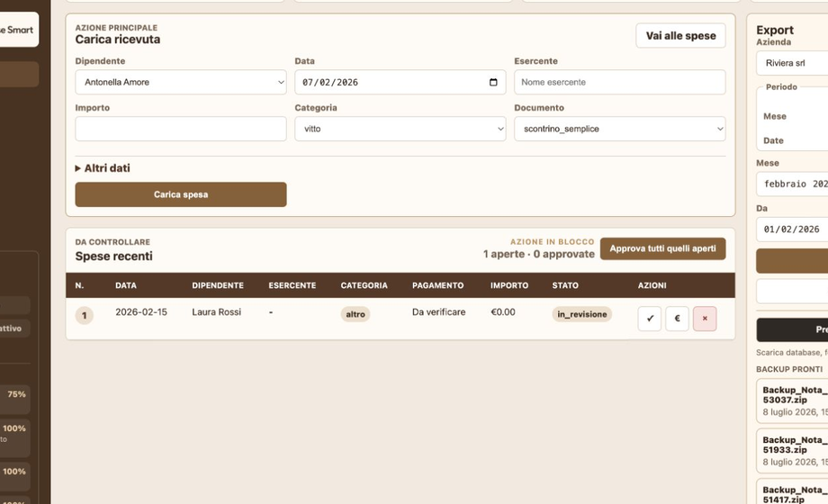Click the in_revisione status badge

582,314
